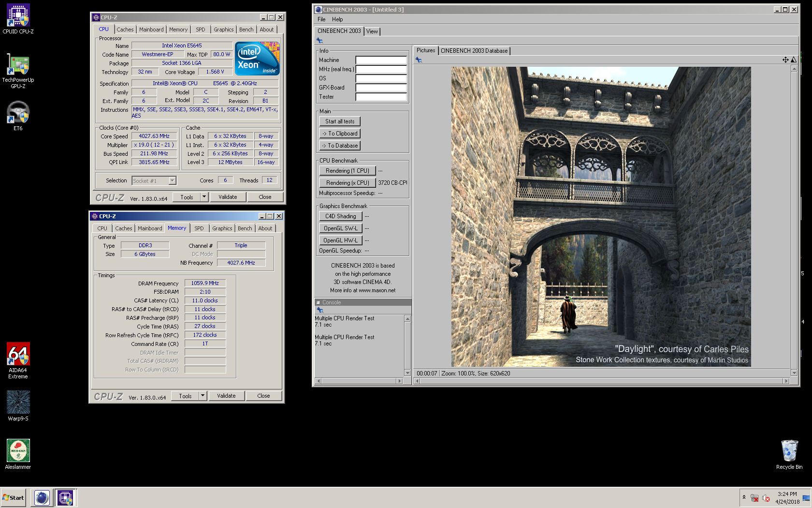Click the Tester input field
Viewport: 812px width, 508px height.
[381, 97]
